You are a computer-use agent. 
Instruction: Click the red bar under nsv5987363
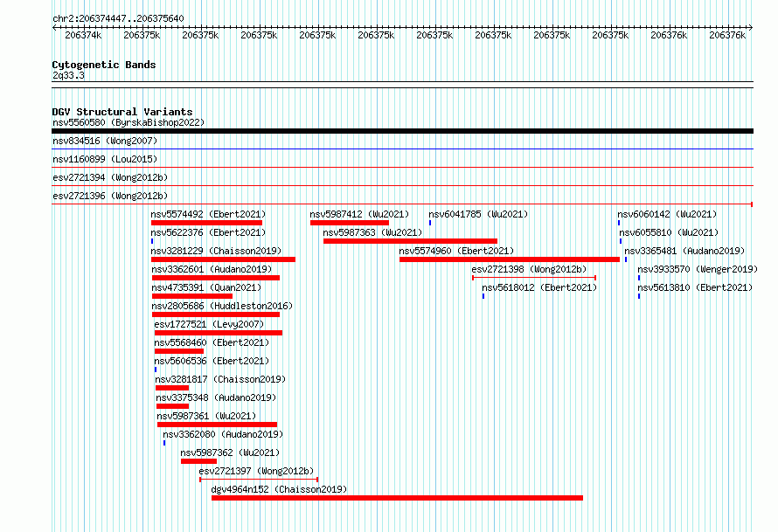click(x=410, y=241)
